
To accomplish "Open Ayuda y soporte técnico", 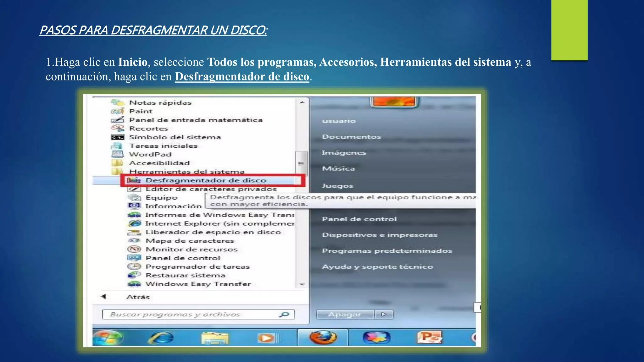I will point(377,267).
